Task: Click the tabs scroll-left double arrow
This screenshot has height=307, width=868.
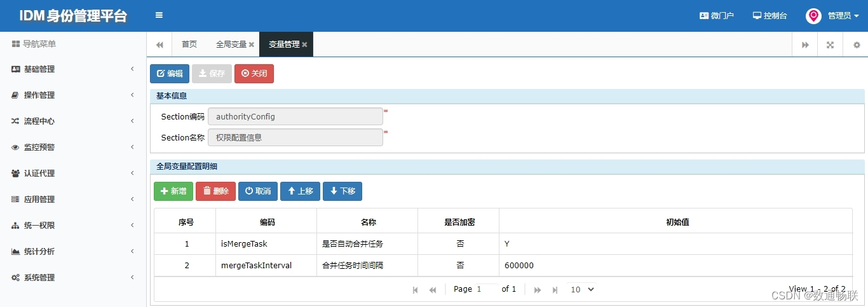Action: (159, 44)
